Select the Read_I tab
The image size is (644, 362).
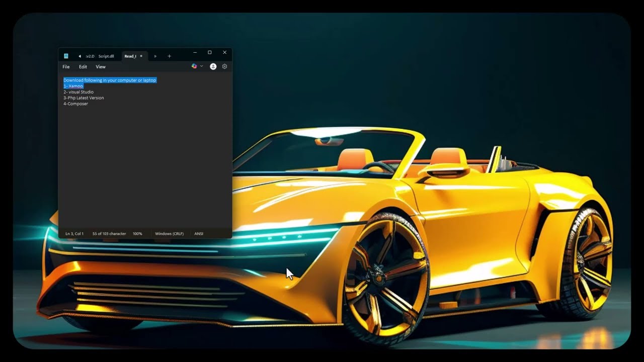coord(130,56)
